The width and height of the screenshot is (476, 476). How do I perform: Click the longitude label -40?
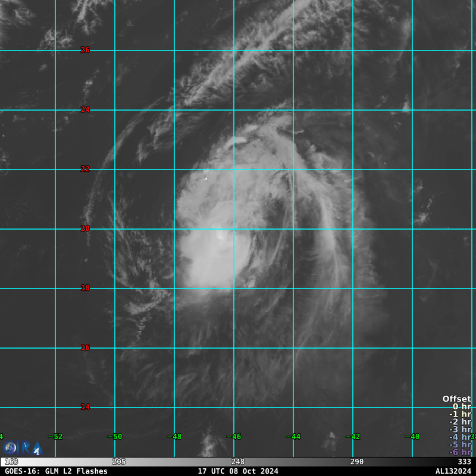pos(412,437)
